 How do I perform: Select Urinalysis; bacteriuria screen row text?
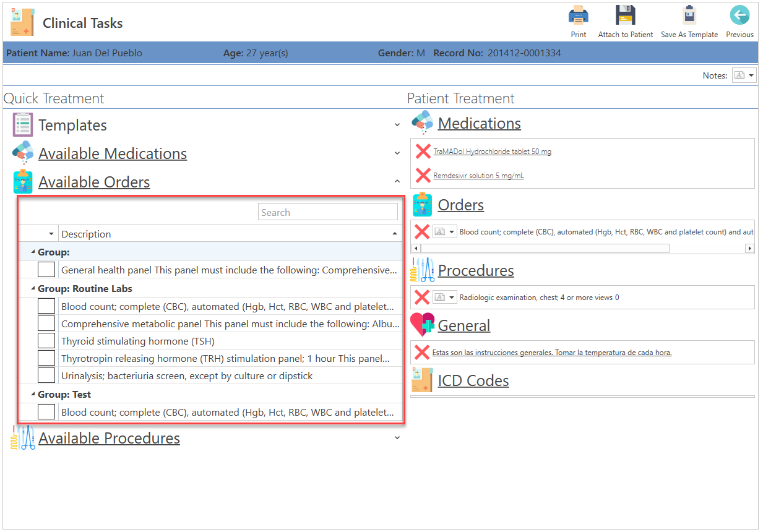point(187,375)
